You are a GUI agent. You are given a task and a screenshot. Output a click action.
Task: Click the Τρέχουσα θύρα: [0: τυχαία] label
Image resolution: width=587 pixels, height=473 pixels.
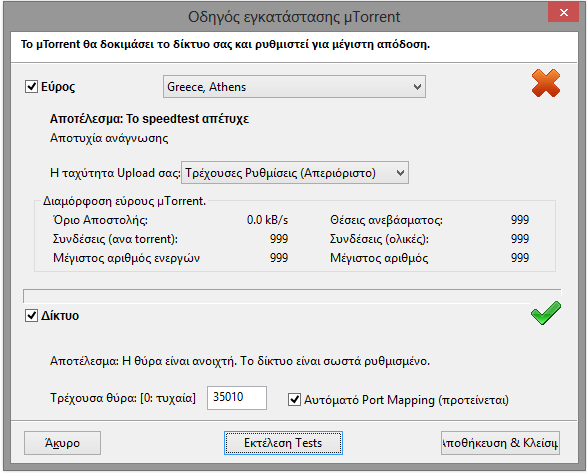click(x=123, y=398)
